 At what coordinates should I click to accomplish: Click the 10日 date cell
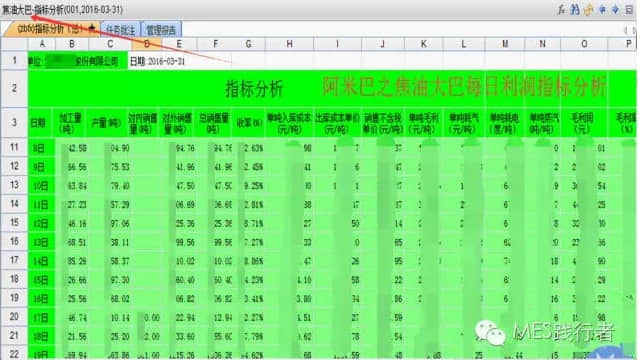click(41, 186)
